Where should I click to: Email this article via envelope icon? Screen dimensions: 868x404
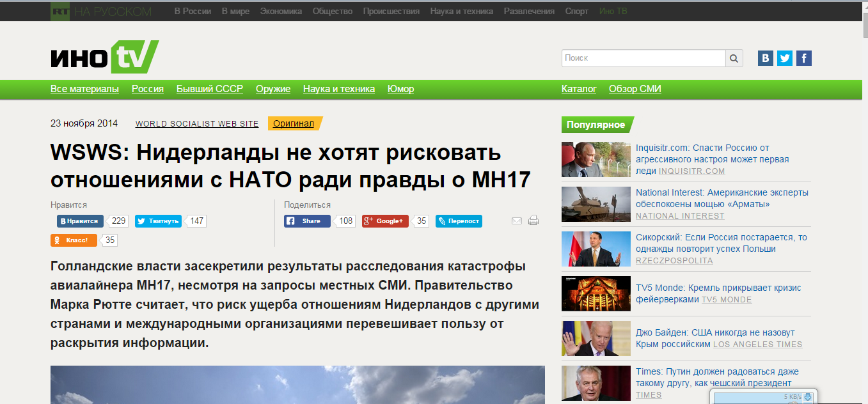[x=517, y=221]
